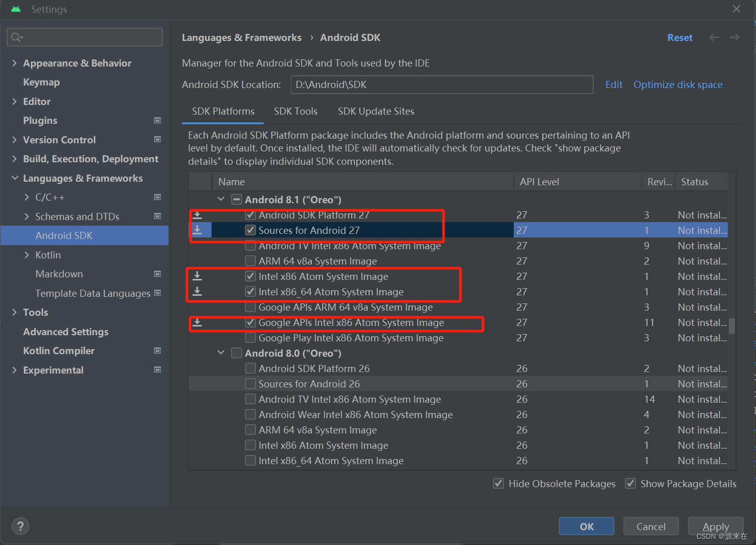This screenshot has width=756, height=545.
Task: Click download icon for Intel x86_64 Atom API 27
Action: (197, 292)
